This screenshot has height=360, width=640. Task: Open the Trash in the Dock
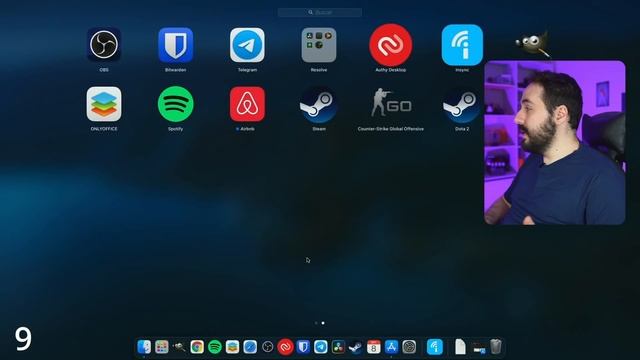click(496, 347)
